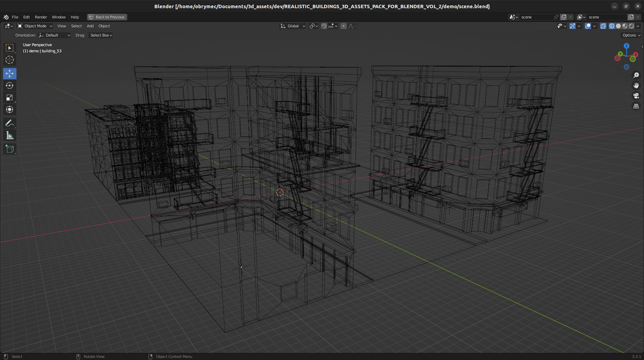Click the Back to Previous button
Screen dimensions: 644x360
(x=107, y=17)
